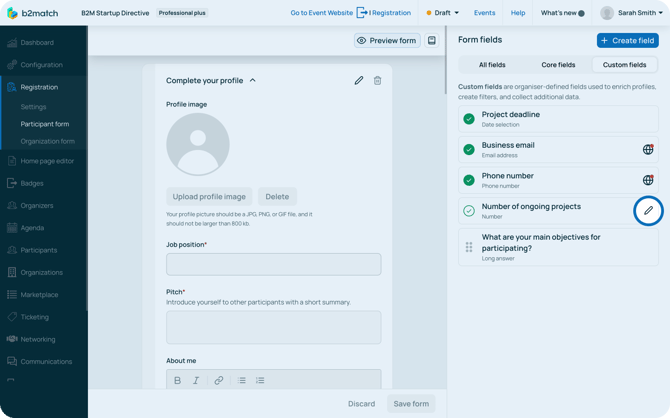Click Discard button
The width and height of the screenshot is (670, 418).
361,403
